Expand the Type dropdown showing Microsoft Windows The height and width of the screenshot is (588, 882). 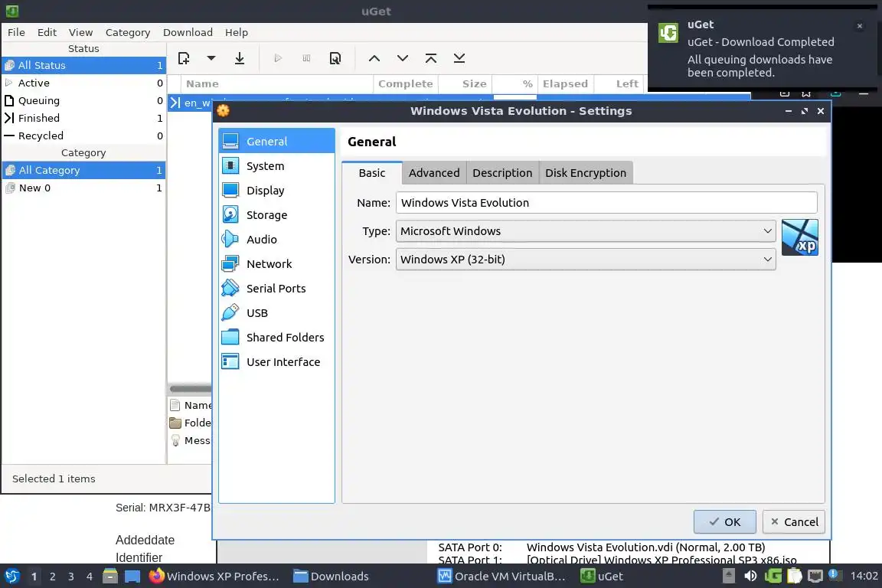pyautogui.click(x=586, y=231)
